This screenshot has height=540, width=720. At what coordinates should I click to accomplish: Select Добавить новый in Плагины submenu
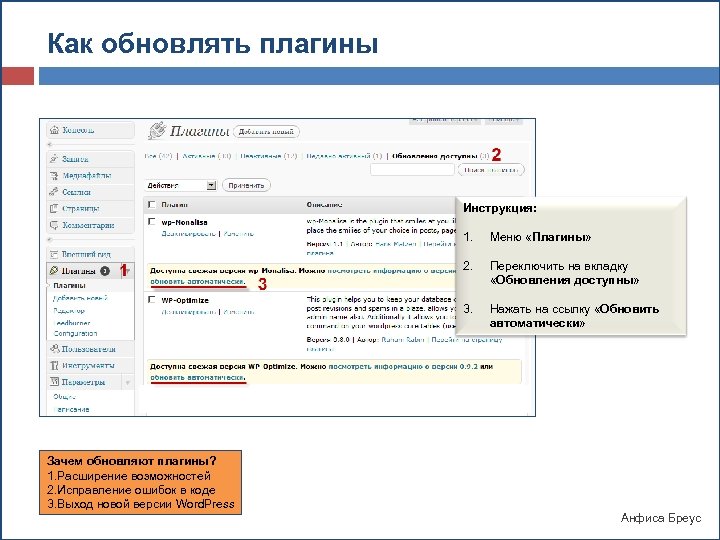point(80,298)
